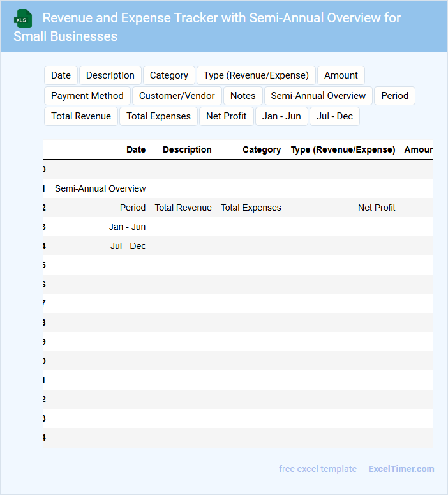The width and height of the screenshot is (448, 495).
Task: Select the Date tag
Action: click(61, 75)
